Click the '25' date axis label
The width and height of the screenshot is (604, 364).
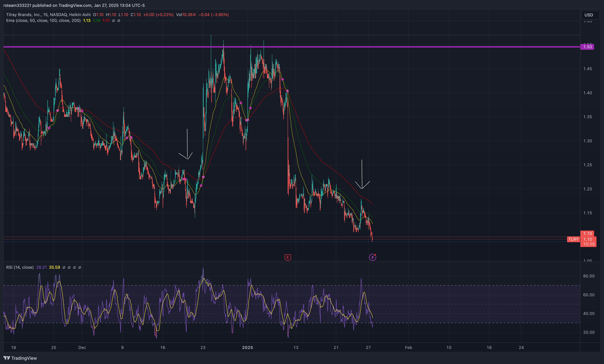pyautogui.click(x=54, y=348)
